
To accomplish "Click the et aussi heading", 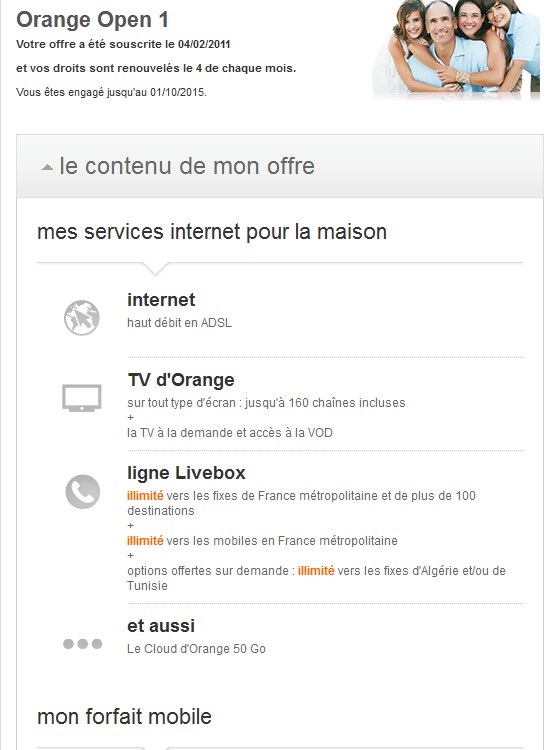I will coord(161,626).
